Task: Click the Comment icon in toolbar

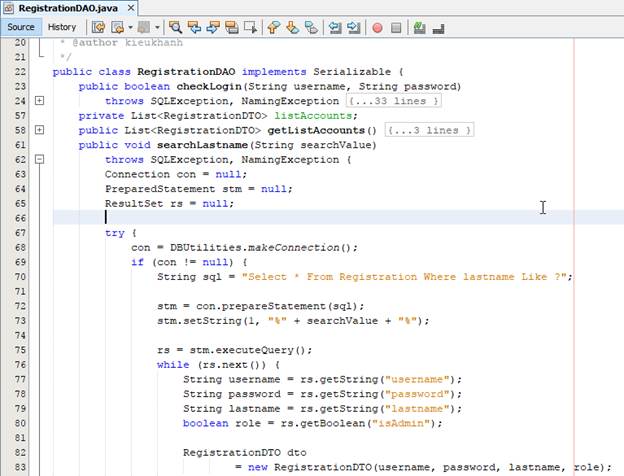Action: pyautogui.click(x=419, y=28)
